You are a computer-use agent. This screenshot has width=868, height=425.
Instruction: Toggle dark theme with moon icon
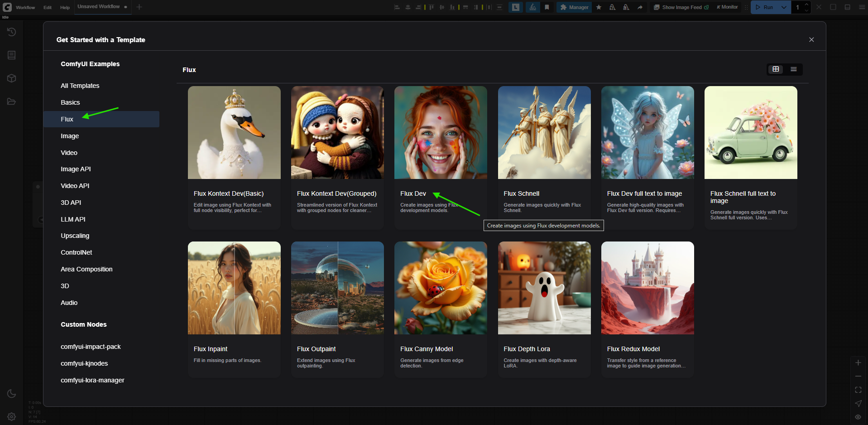coord(12,393)
